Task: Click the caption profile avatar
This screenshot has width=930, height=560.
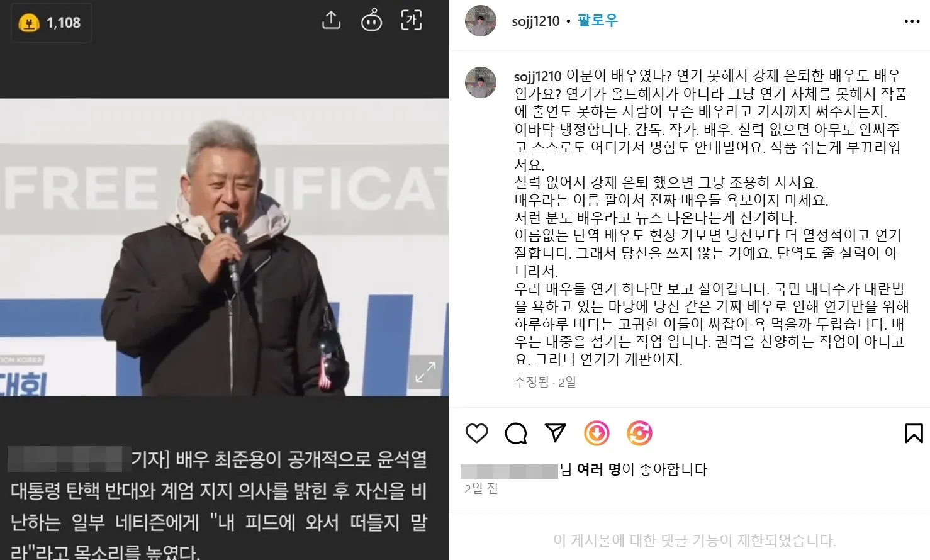Action: (481, 82)
